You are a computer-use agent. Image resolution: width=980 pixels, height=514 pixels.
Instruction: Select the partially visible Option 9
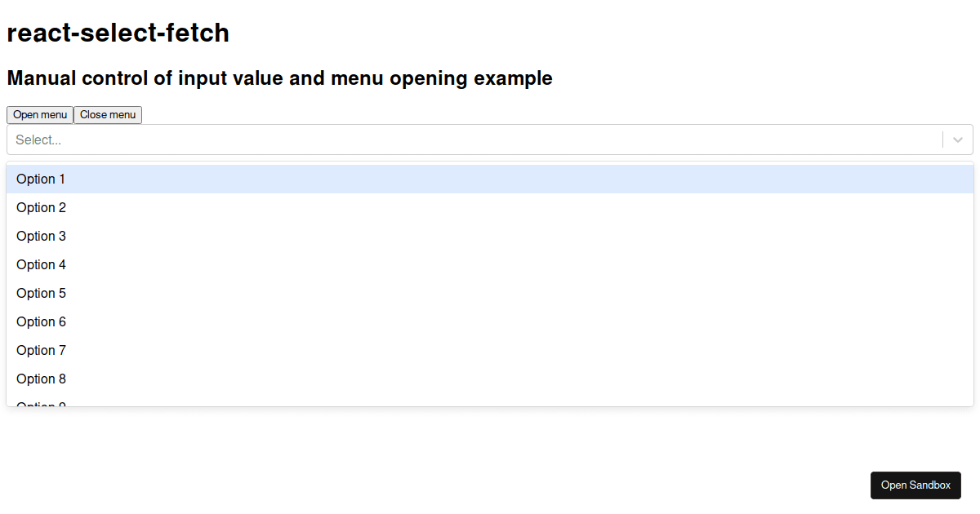[490, 400]
